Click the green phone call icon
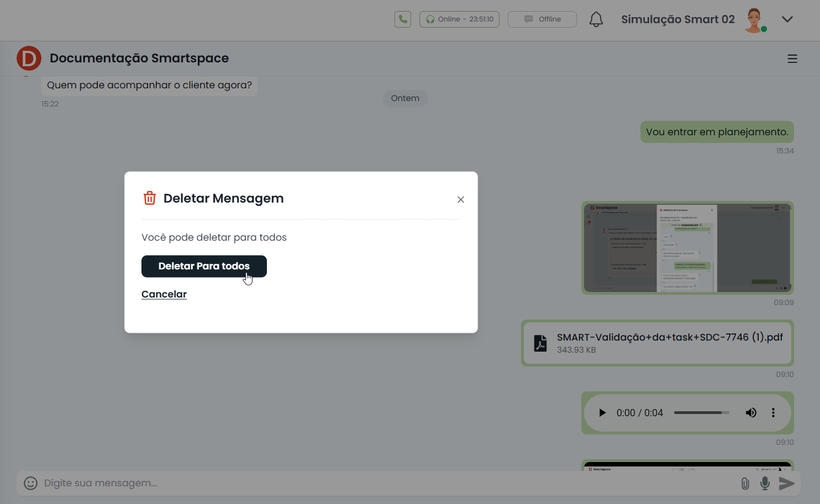This screenshot has width=820, height=504. (403, 19)
